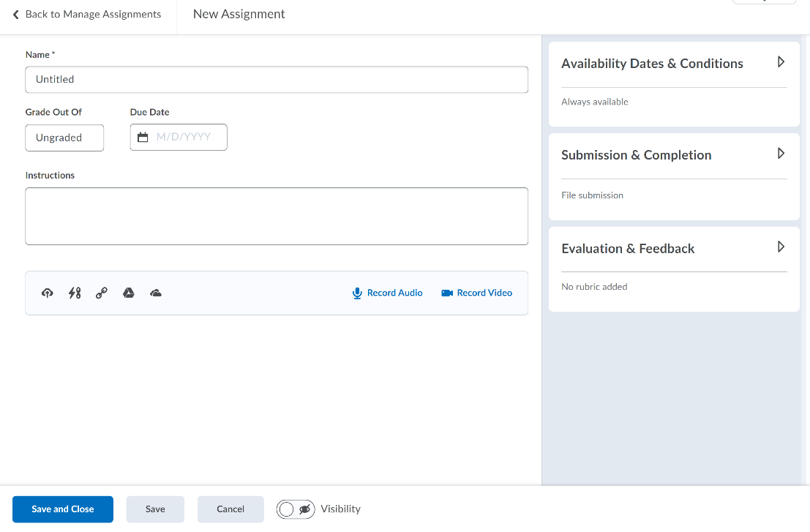This screenshot has width=810, height=532.
Task: Cancel the new assignment
Action: click(230, 509)
